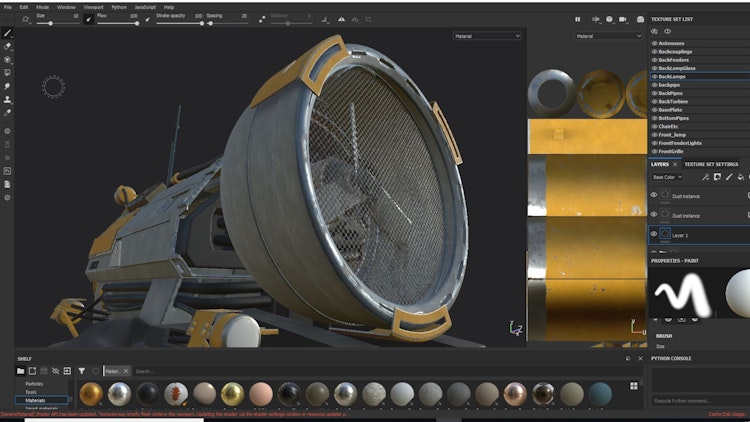Switch to the Texture Set Settings tab
The width and height of the screenshot is (750, 422).
pyautogui.click(x=711, y=164)
